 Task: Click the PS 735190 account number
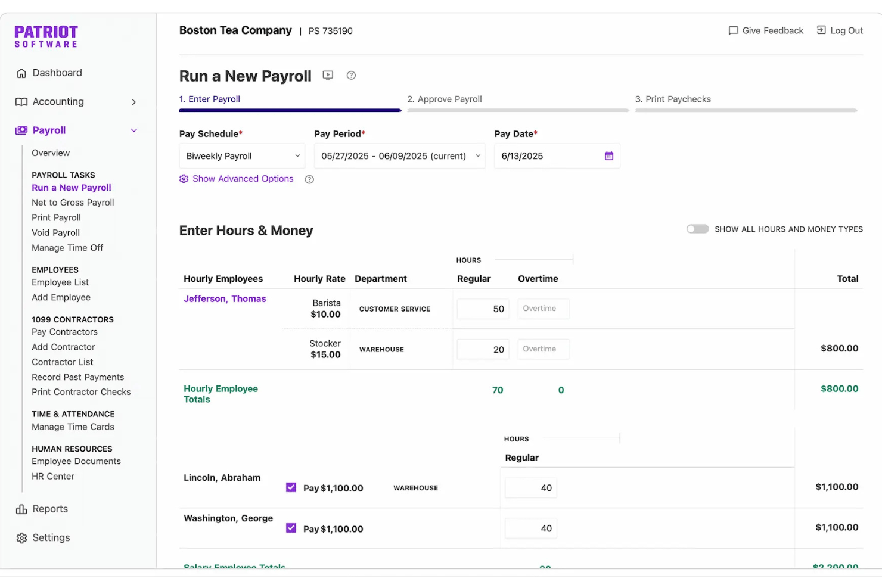pos(330,31)
